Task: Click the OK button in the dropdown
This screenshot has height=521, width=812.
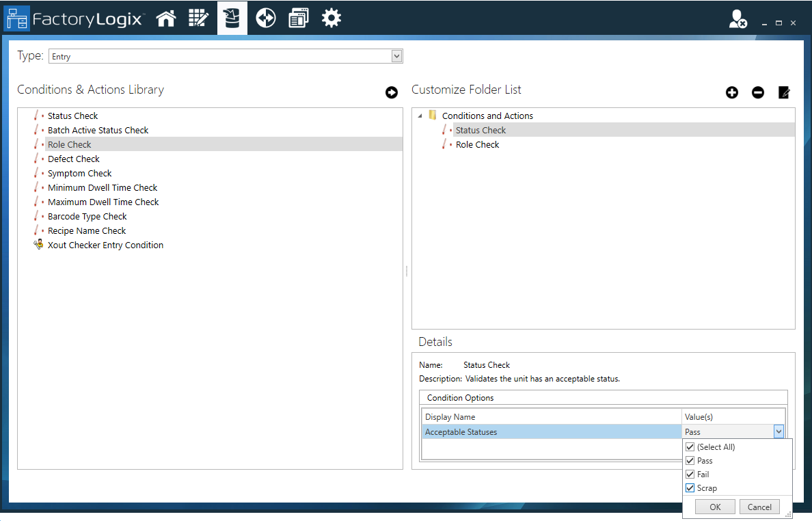Action: point(715,507)
